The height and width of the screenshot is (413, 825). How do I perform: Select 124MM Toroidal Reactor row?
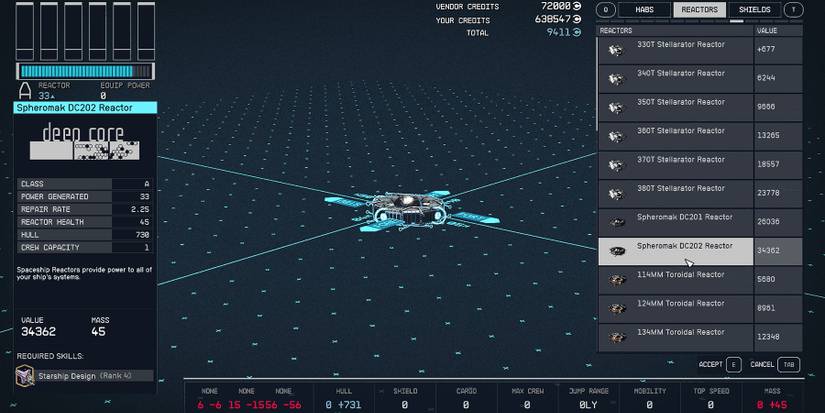700,309
